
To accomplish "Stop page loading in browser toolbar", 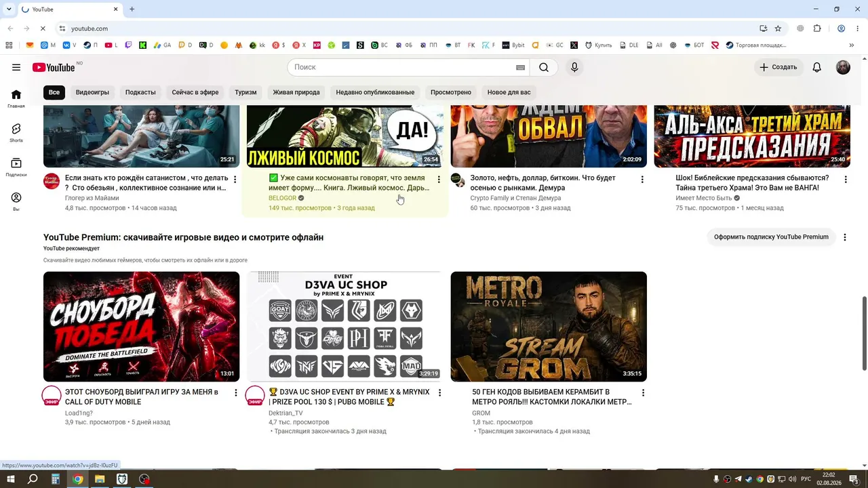I will tap(42, 28).
